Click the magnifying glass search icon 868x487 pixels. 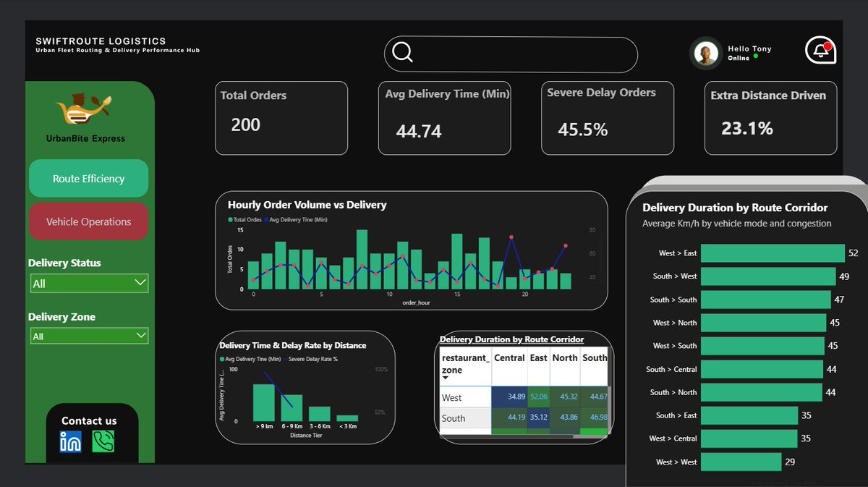click(x=403, y=54)
